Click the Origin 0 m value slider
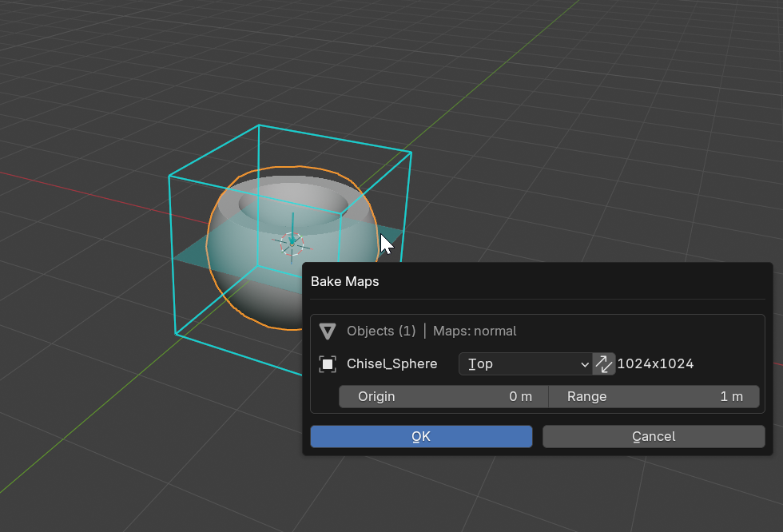Screen dimensions: 783x532 (443, 396)
